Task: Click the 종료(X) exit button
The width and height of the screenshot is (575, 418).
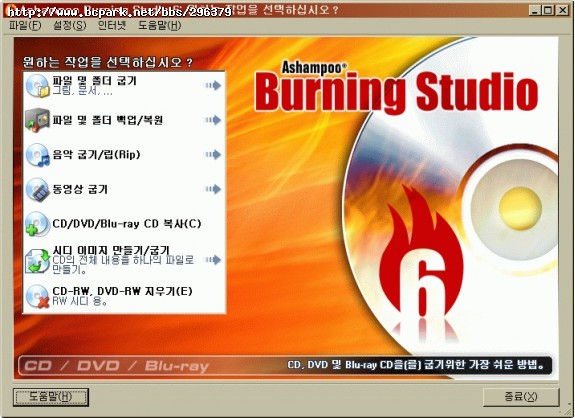Action: point(521,397)
